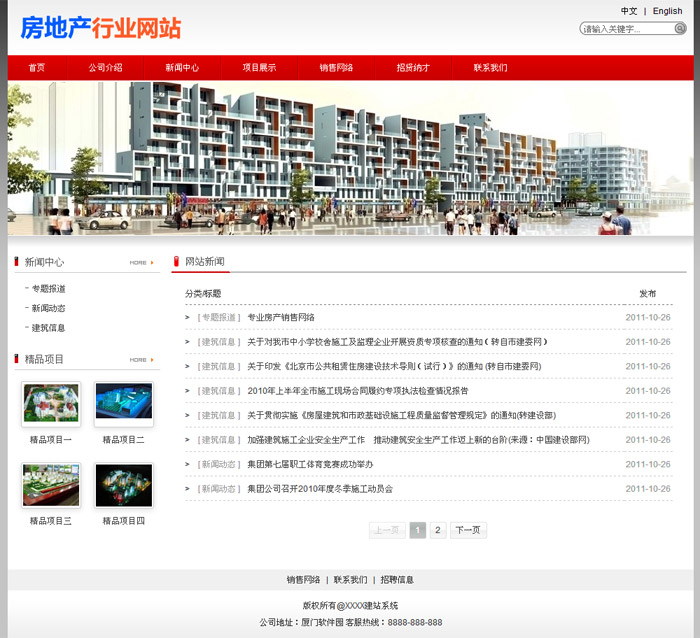Open 精品项目二 thumbnail image
The height and width of the screenshot is (638, 700).
coord(124,404)
